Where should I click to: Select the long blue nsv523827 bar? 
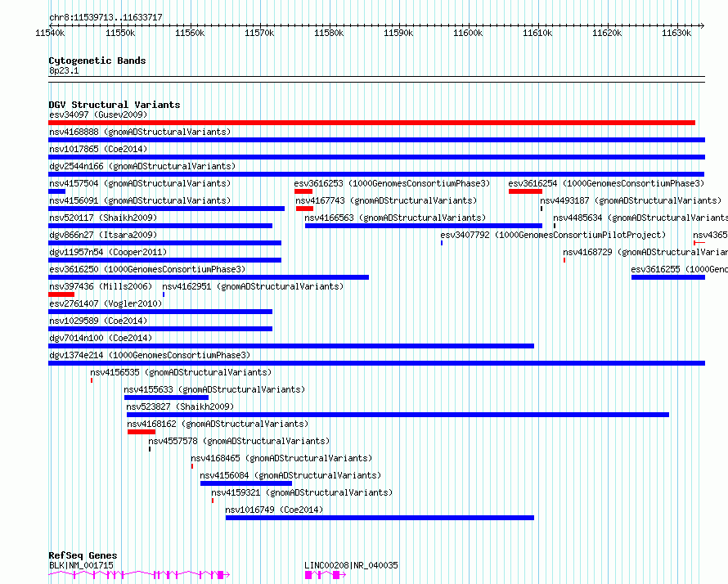pyautogui.click(x=398, y=415)
